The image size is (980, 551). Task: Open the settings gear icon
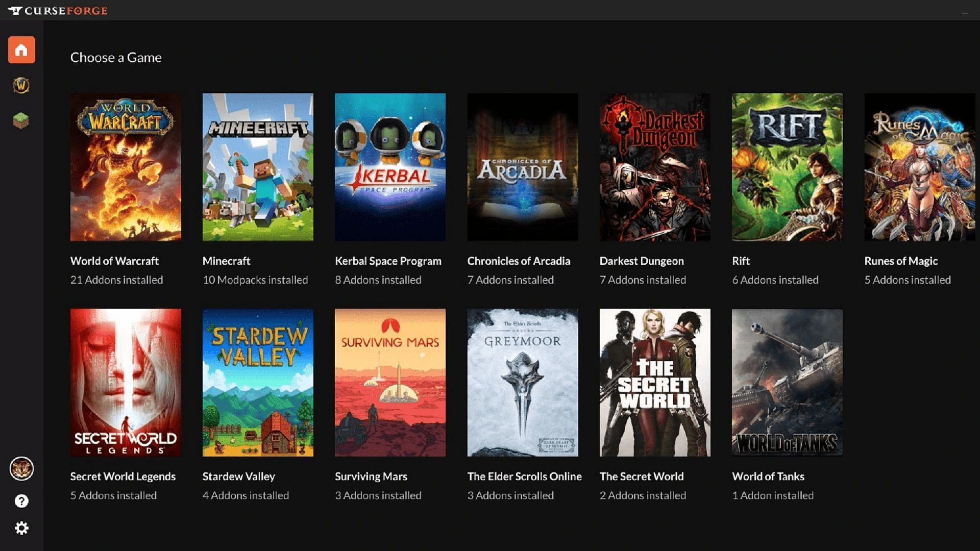[x=21, y=528]
